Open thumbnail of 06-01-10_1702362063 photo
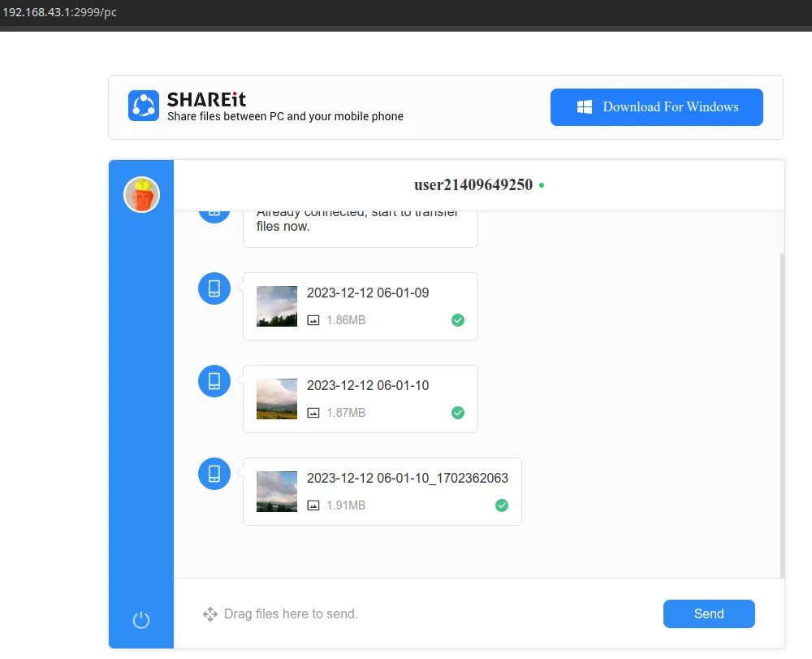Screen dimensions: 812x659 point(277,492)
